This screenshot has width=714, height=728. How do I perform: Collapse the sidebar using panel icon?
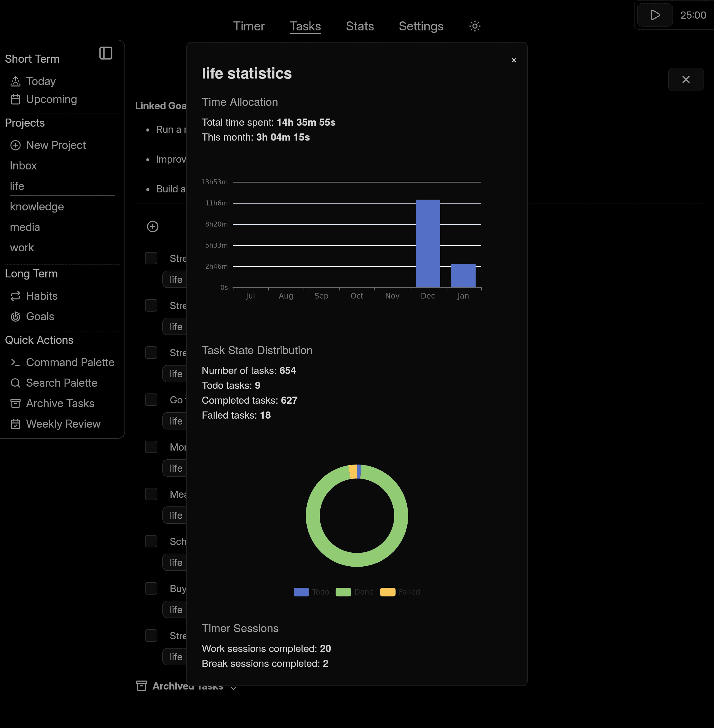[x=106, y=53]
